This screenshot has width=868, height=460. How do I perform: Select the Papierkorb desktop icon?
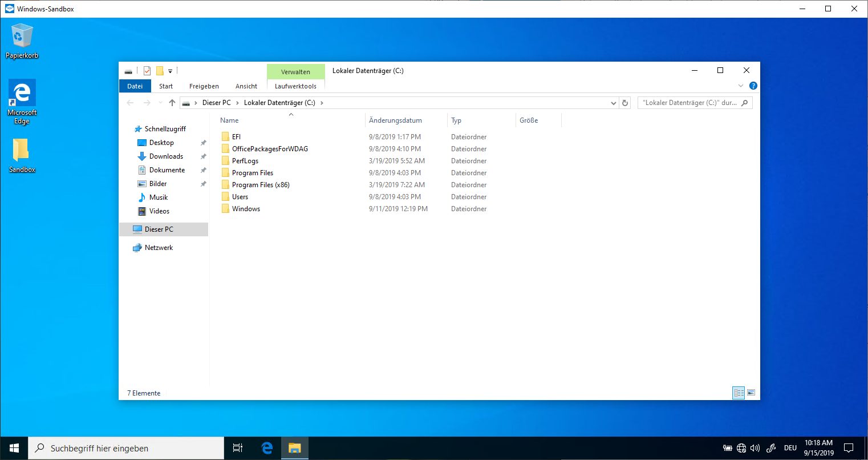[22, 41]
